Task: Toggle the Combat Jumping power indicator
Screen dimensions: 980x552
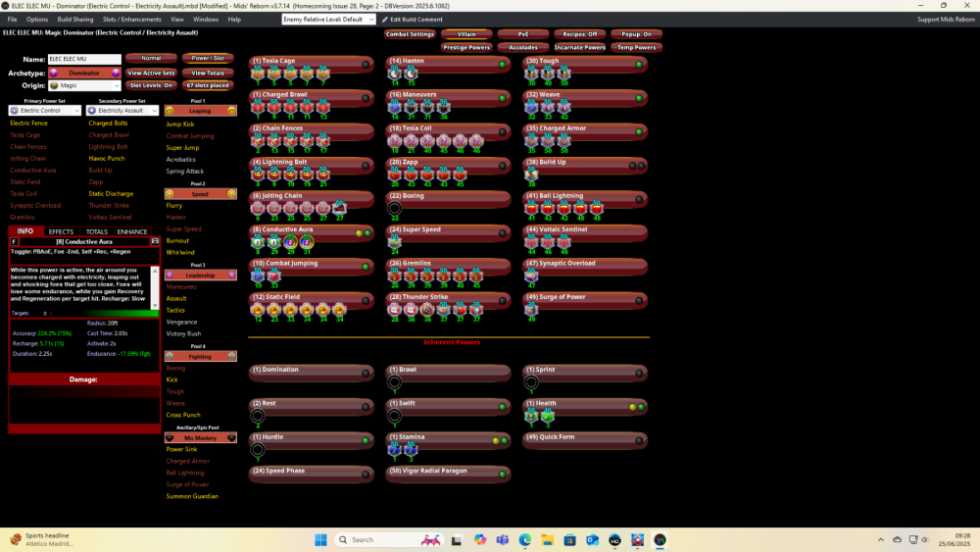Action: 365,266
